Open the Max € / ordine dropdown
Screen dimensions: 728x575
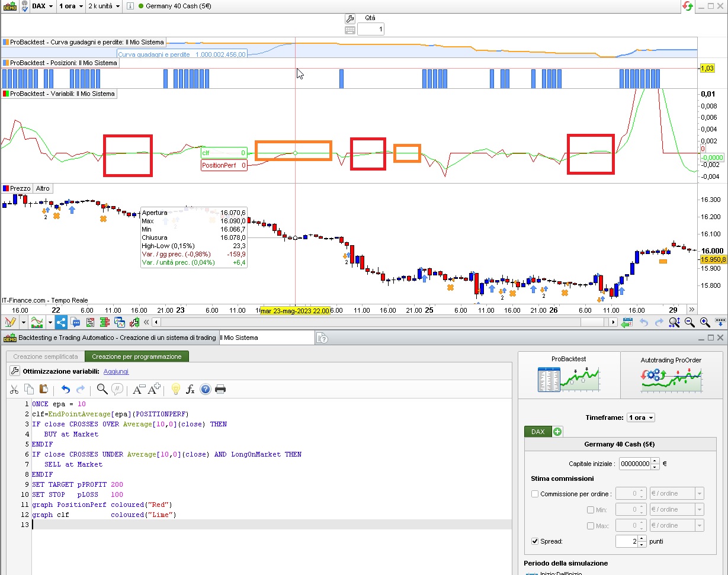676,526
